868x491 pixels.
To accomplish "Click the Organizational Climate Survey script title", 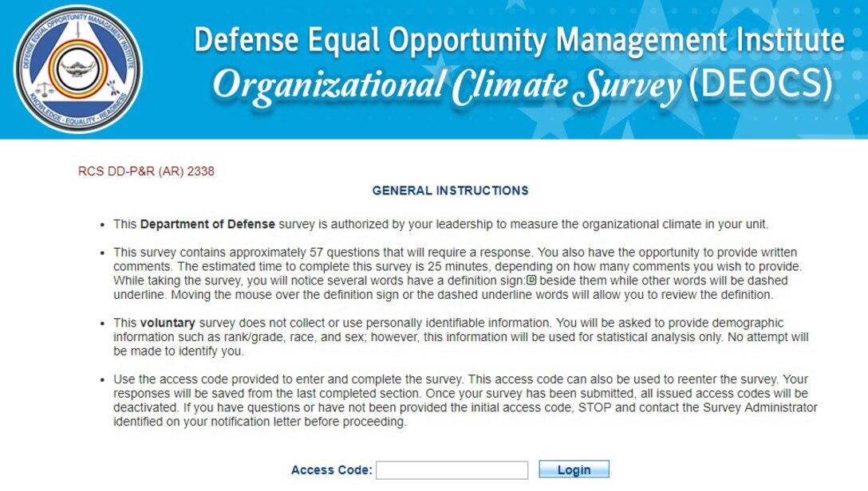I will tap(447, 86).
